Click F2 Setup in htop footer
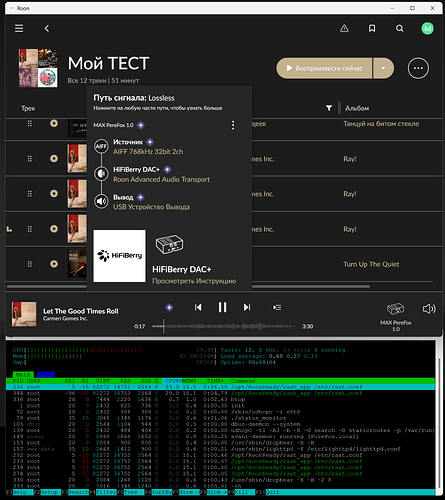The width and height of the screenshot is (445, 500). [x=48, y=492]
